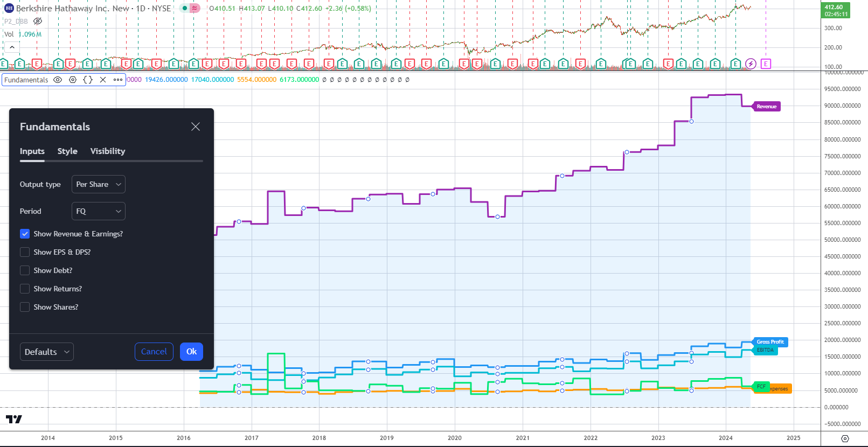Enable Show EPS & DPS checkbox
The width and height of the screenshot is (868, 447).
(x=25, y=252)
